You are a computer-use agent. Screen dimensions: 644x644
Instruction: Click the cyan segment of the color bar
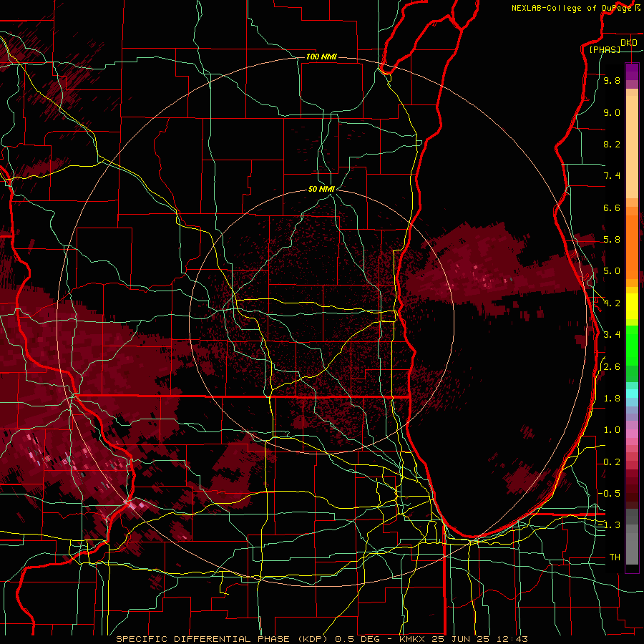tap(632, 394)
